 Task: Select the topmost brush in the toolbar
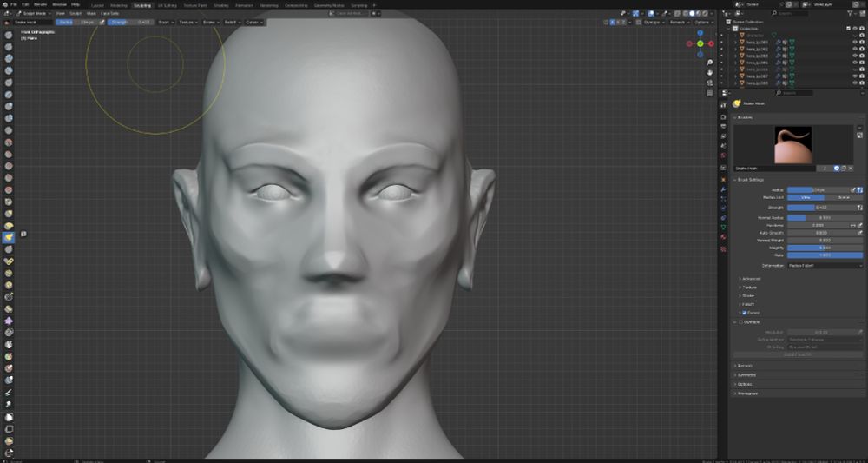pos(9,36)
